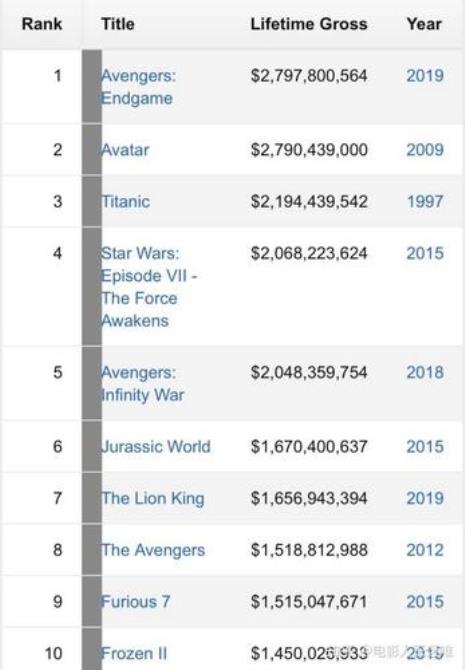Open the Avengers: Endgame title link

click(138, 87)
